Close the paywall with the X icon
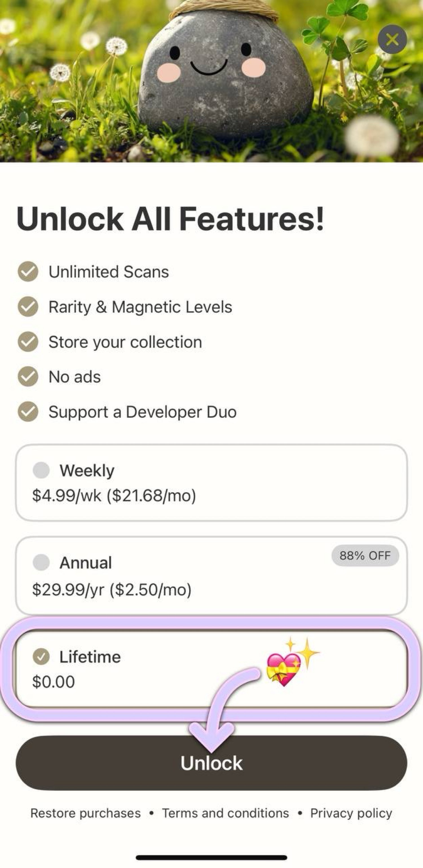 click(x=392, y=39)
